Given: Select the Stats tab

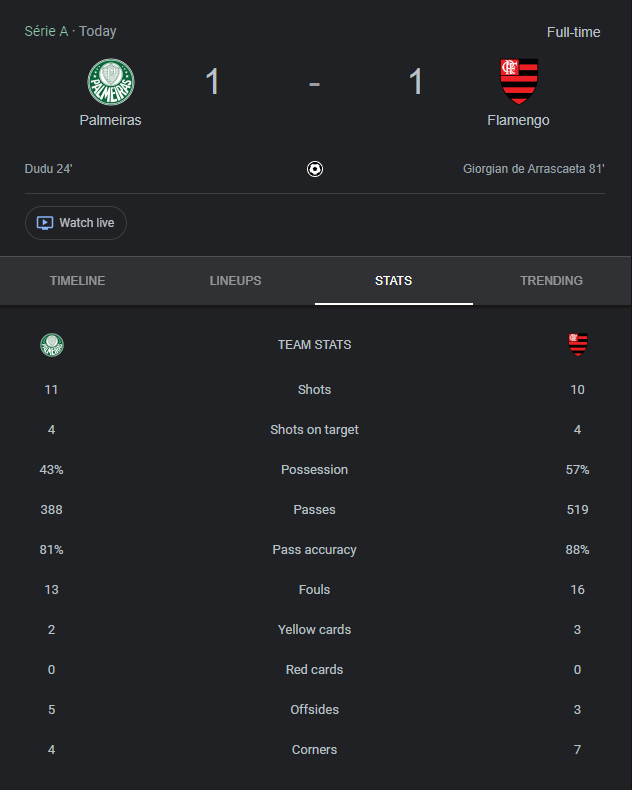Looking at the screenshot, I should (394, 281).
